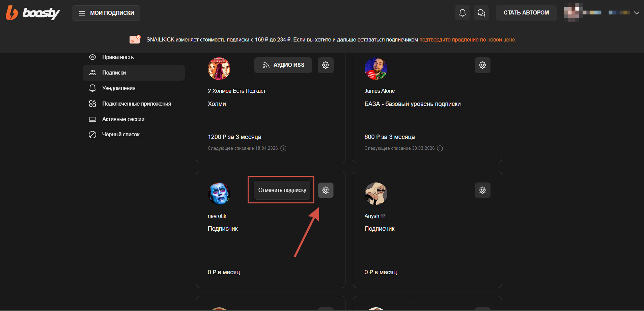The image size is (644, 311).
Task: Open Anysh avatar
Action: [x=376, y=194]
